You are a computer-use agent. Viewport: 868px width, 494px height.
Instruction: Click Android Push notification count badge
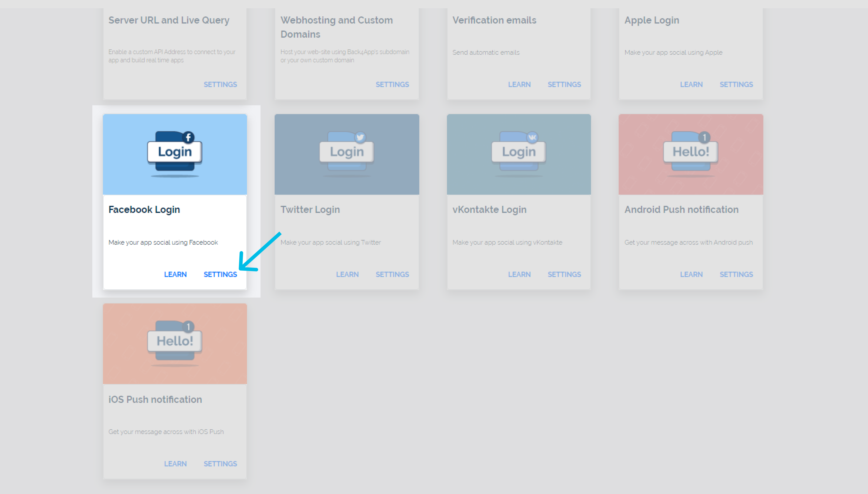pos(704,137)
